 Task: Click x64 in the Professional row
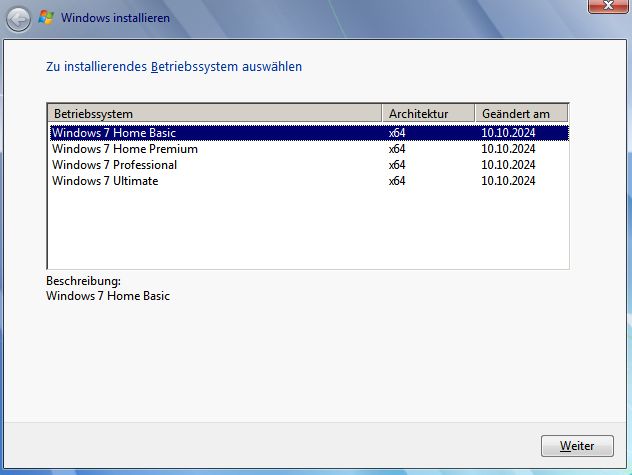click(x=397, y=165)
